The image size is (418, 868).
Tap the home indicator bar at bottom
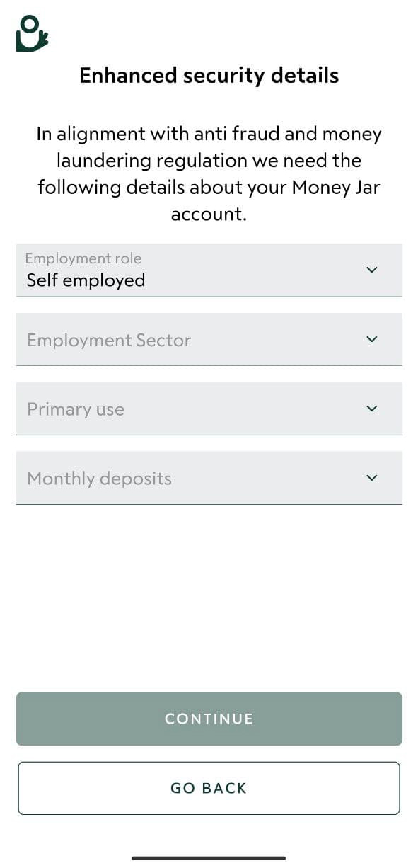tap(209, 858)
